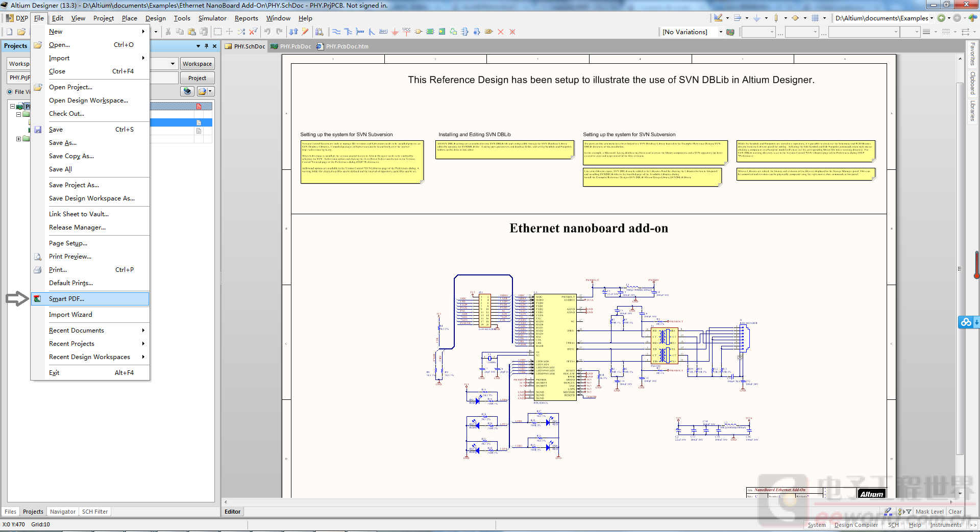Click the Clear button
Image resolution: width=980 pixels, height=532 pixels.
coord(955,512)
